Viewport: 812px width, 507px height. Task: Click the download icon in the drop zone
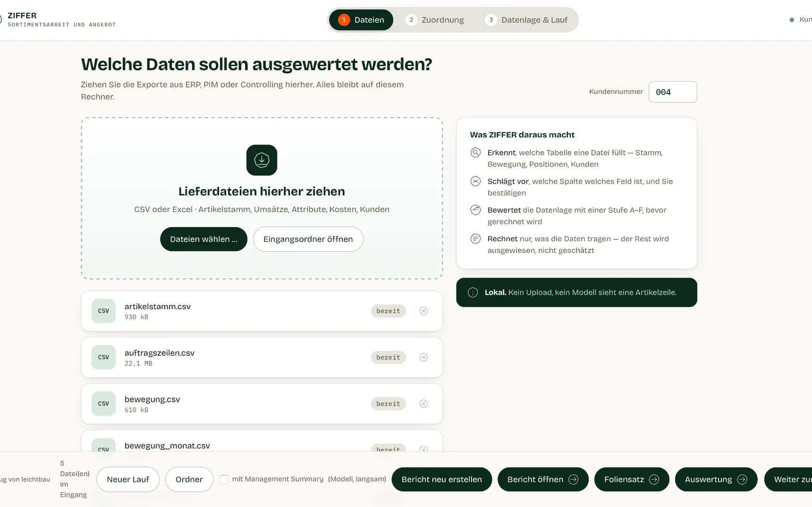[262, 160]
